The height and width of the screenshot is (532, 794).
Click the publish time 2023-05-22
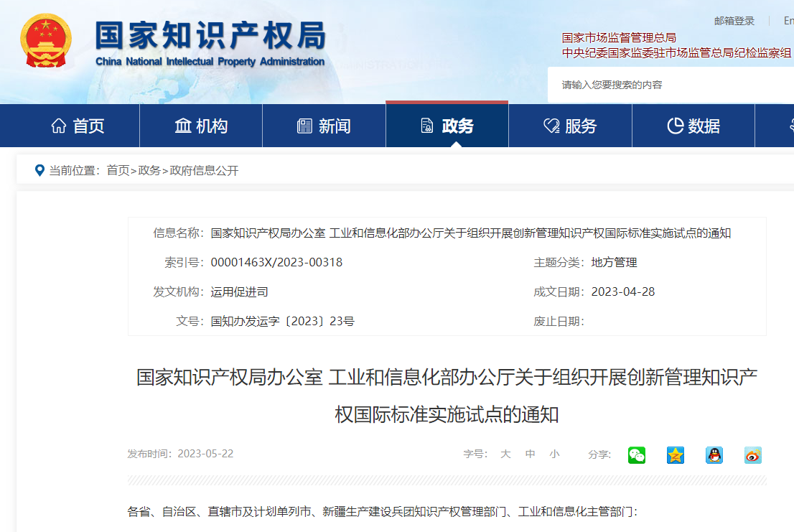coord(205,454)
